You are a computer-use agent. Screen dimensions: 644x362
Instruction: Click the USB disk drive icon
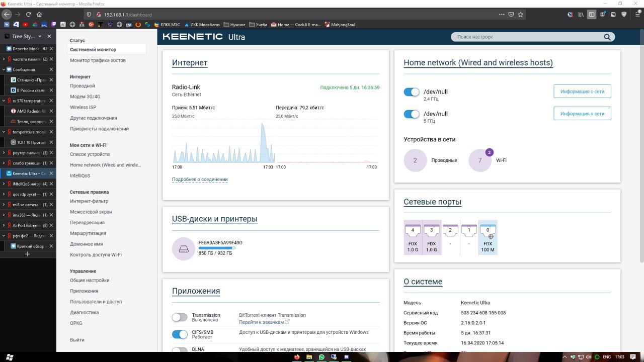pos(184,249)
